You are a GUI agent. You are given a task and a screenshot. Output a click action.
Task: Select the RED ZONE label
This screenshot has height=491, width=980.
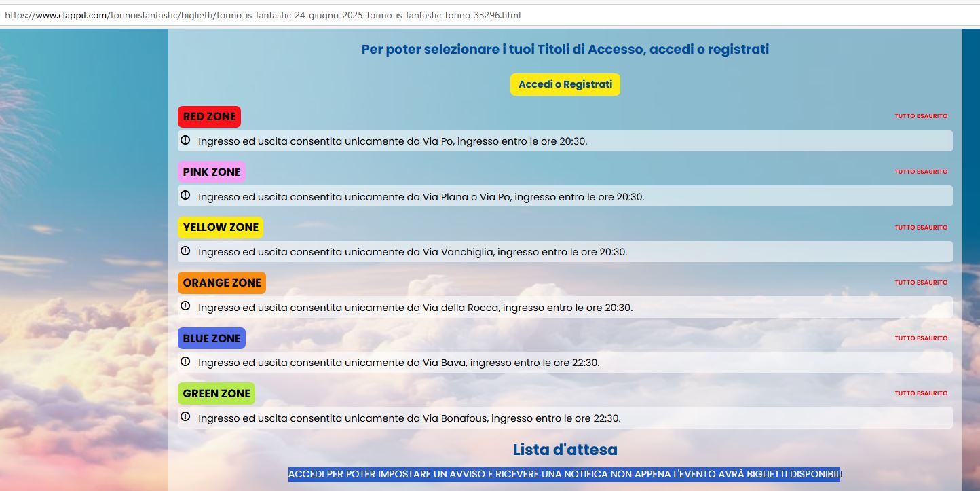point(209,117)
